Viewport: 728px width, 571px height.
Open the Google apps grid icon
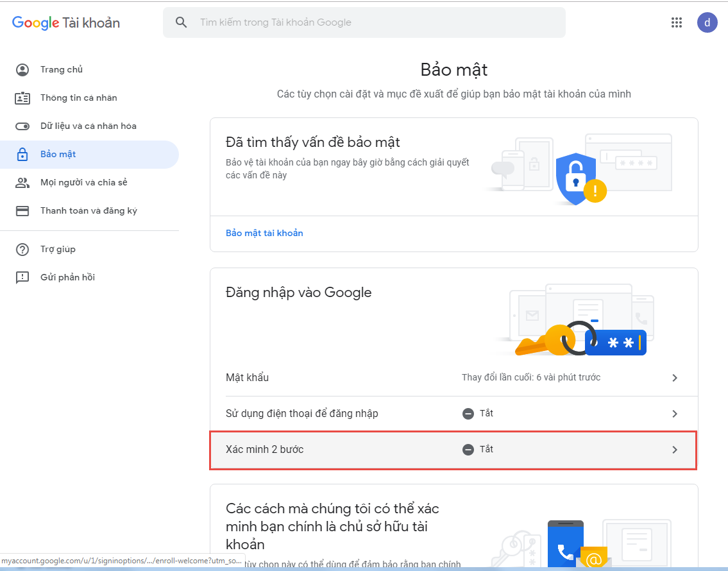676,22
